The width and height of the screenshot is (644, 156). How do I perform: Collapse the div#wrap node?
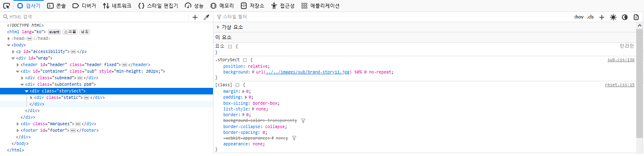(x=13, y=58)
